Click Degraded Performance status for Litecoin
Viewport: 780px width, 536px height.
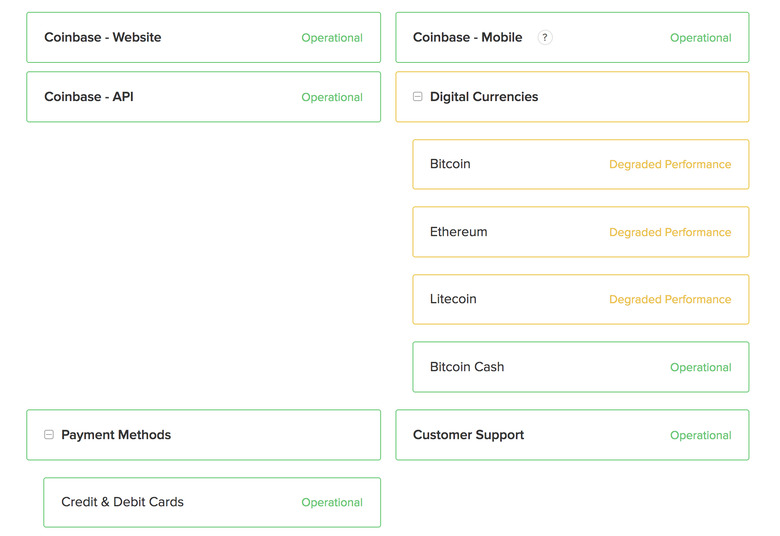pyautogui.click(x=670, y=299)
